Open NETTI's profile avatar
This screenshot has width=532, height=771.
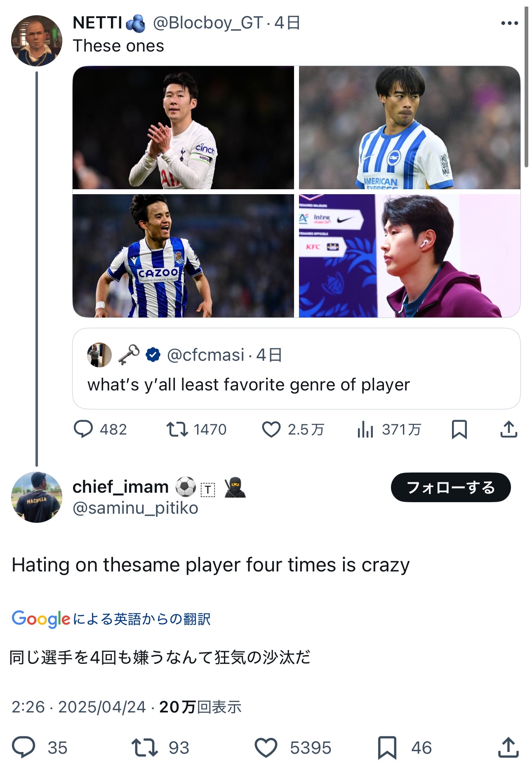(37, 41)
